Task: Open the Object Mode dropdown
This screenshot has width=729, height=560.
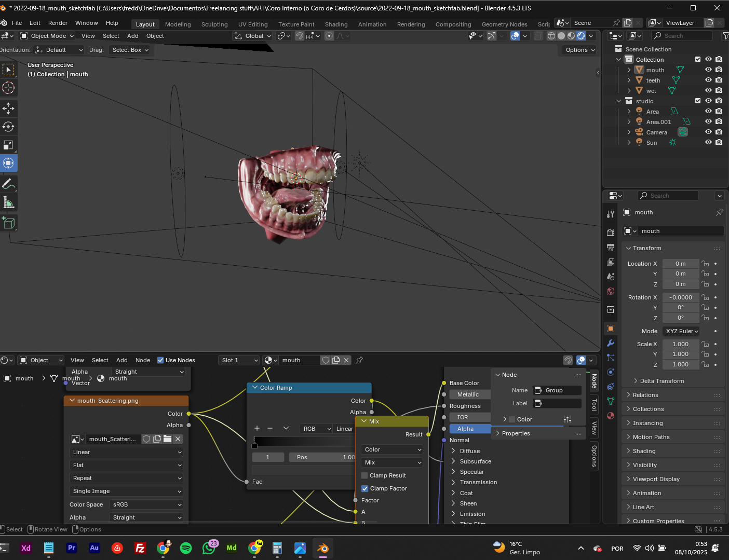Action: [47, 36]
